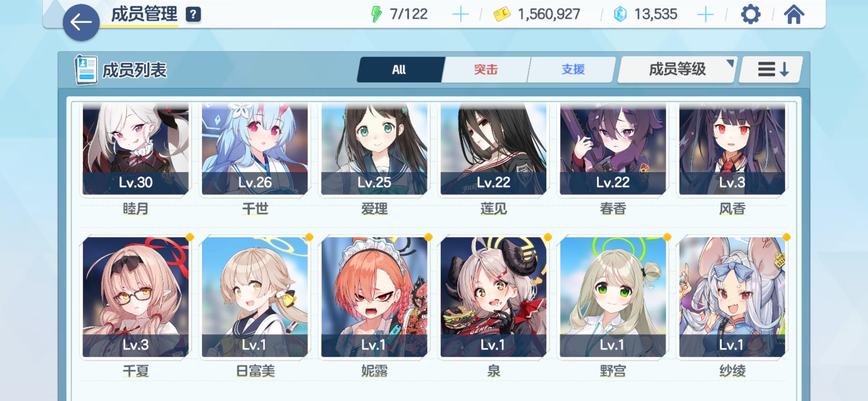Open the settings gear icon

tap(750, 15)
